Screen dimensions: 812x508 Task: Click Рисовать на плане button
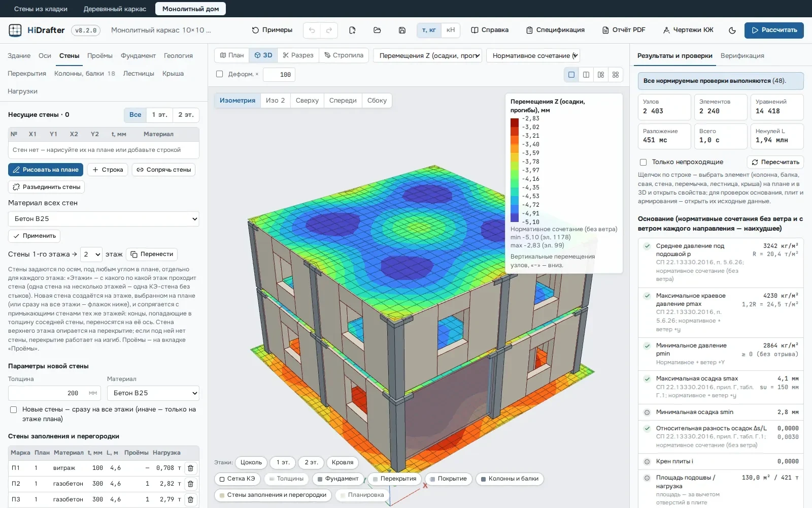coord(46,170)
